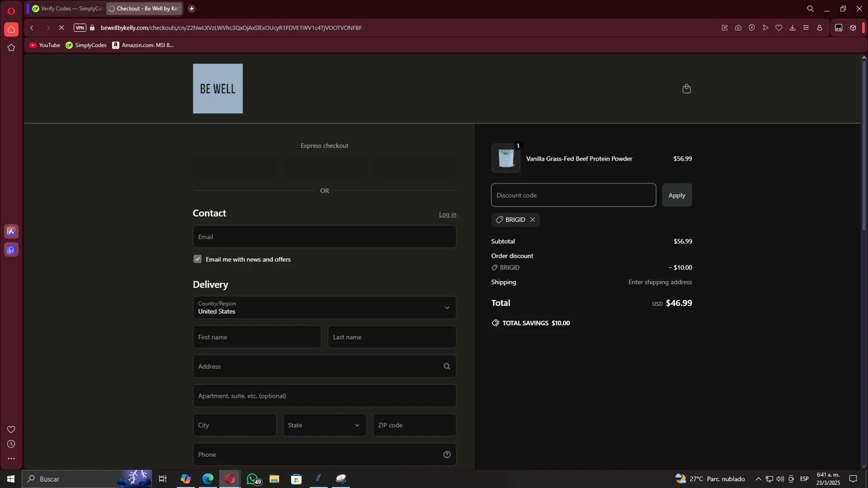This screenshot has width=868, height=488.
Task: Open Microsoft Edge from taskbar
Action: tap(208, 479)
